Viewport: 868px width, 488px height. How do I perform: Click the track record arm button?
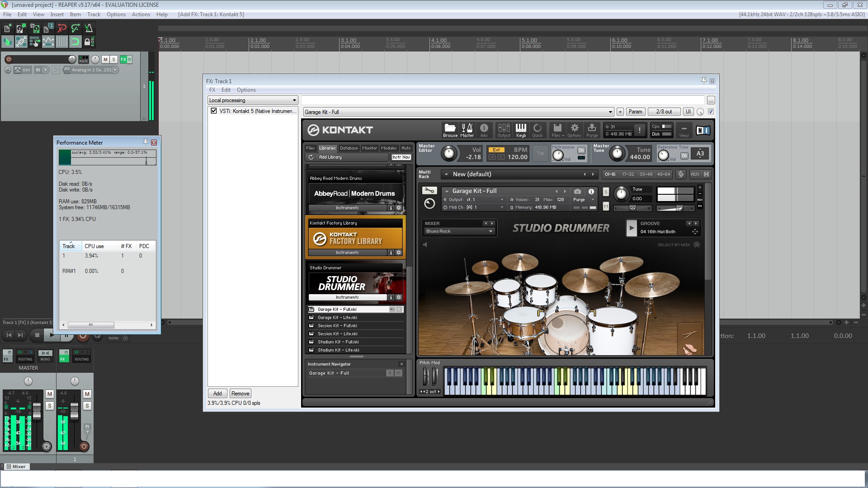[9, 59]
